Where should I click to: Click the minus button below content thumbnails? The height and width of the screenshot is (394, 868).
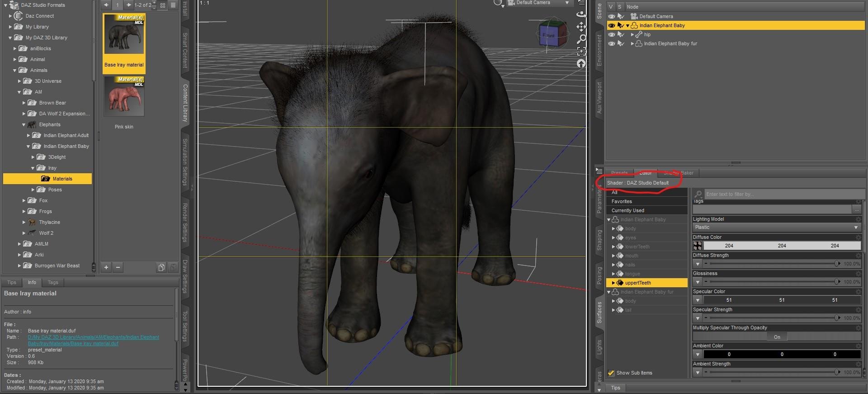pyautogui.click(x=118, y=267)
